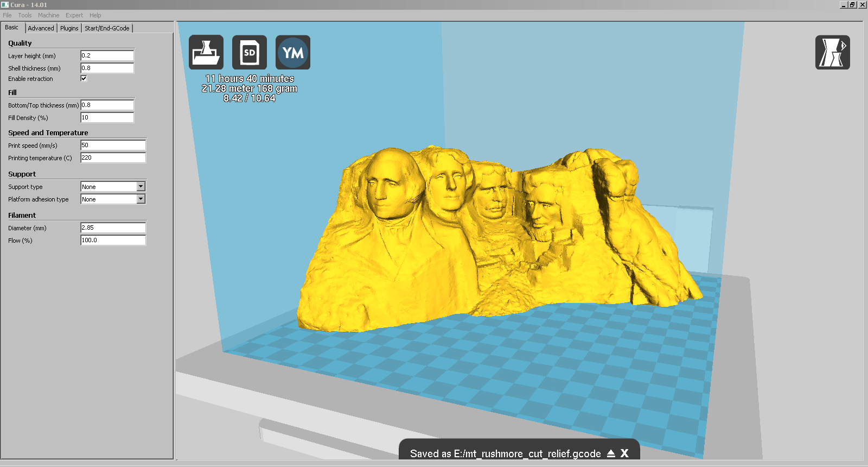Open the Expert menu
This screenshot has width=868, height=467.
click(x=74, y=15)
